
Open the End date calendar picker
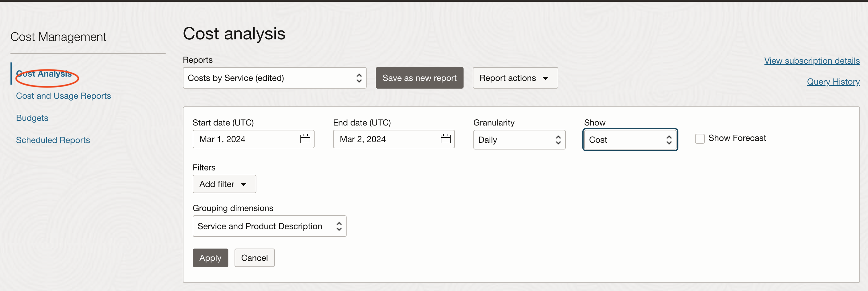pyautogui.click(x=445, y=139)
